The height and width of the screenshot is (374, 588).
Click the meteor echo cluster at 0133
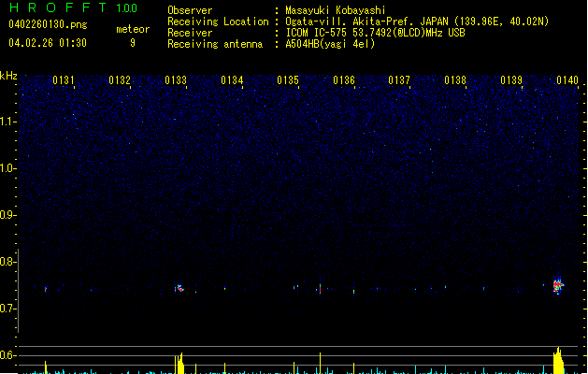(179, 289)
